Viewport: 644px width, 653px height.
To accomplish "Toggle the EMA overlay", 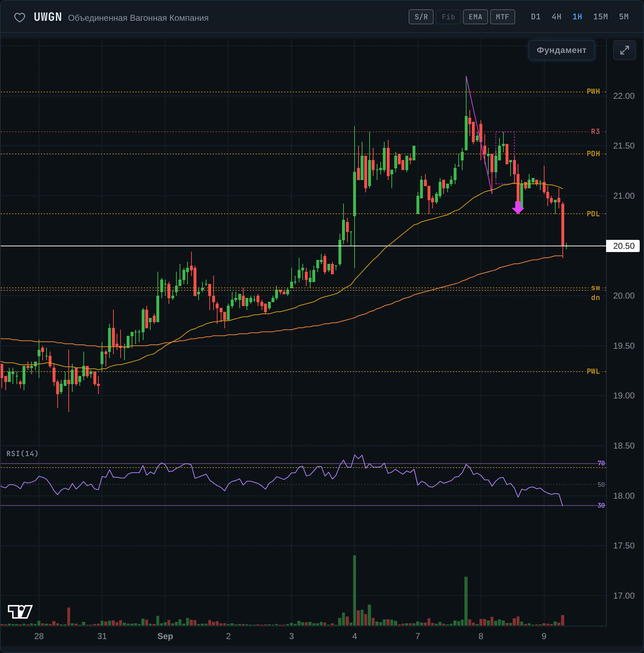I will click(x=475, y=17).
